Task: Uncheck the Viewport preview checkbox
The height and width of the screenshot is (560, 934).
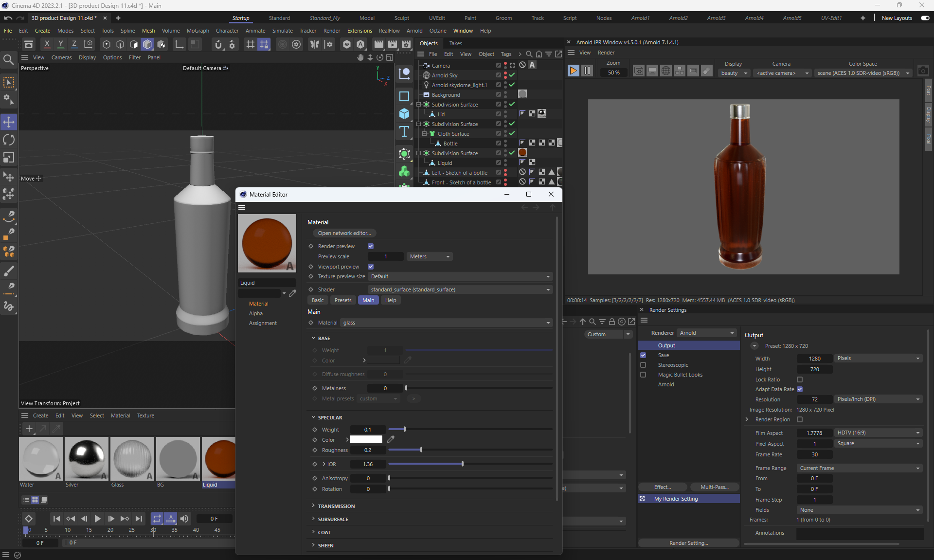Action: tap(371, 267)
